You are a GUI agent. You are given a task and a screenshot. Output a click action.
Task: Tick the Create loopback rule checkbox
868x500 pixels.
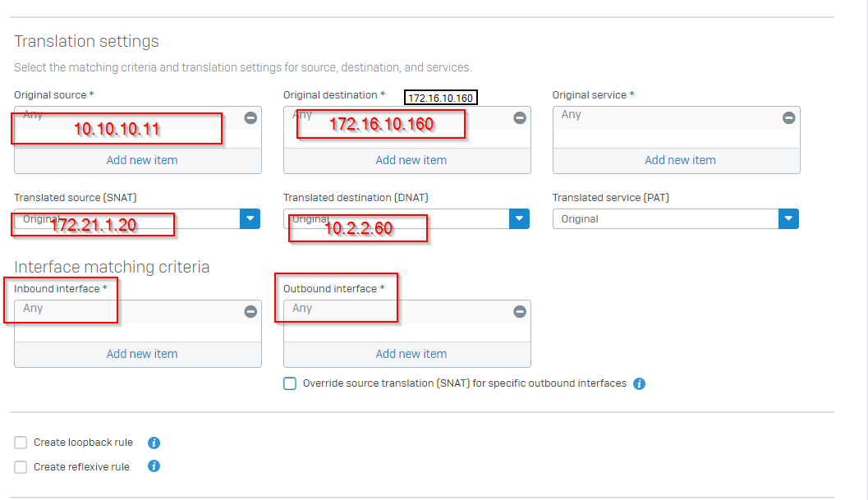pyautogui.click(x=21, y=443)
